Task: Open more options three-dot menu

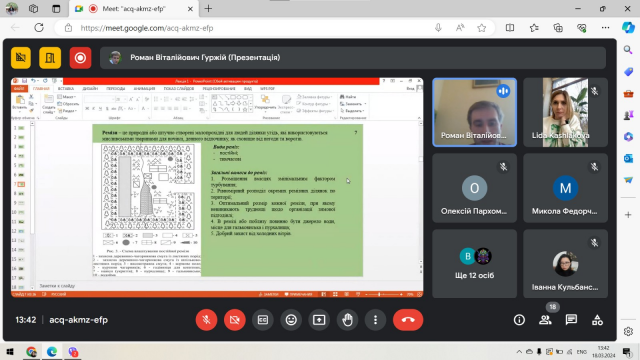Action: click(x=376, y=320)
